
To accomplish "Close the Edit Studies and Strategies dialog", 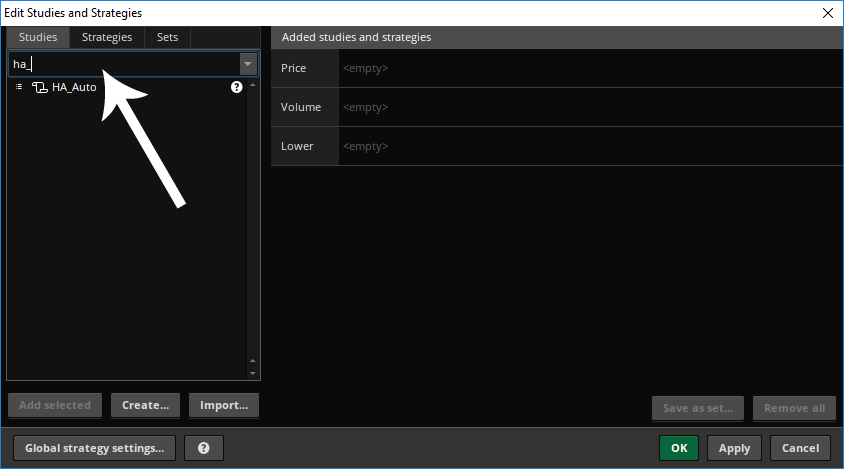I will tap(828, 13).
